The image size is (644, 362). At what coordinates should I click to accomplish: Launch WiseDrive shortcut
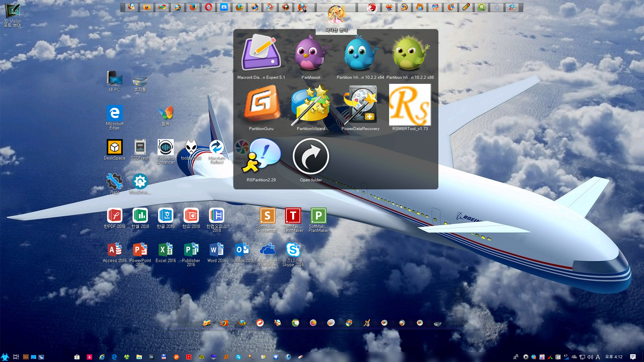(140, 184)
